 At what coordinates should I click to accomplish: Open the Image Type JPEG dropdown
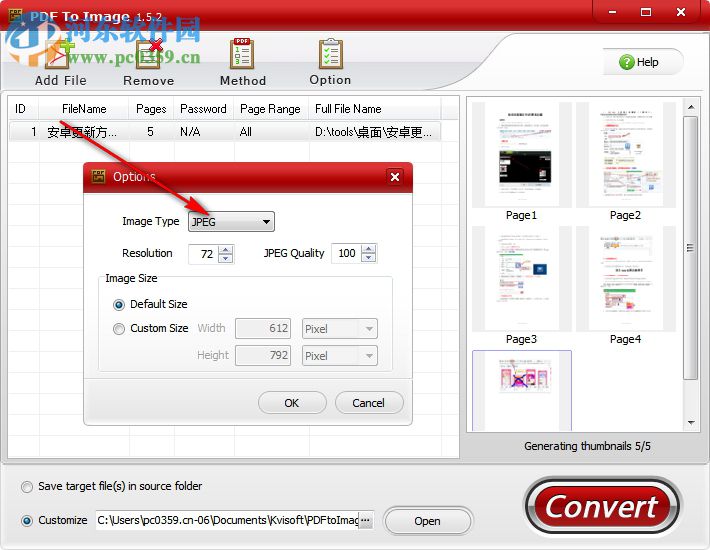click(231, 222)
